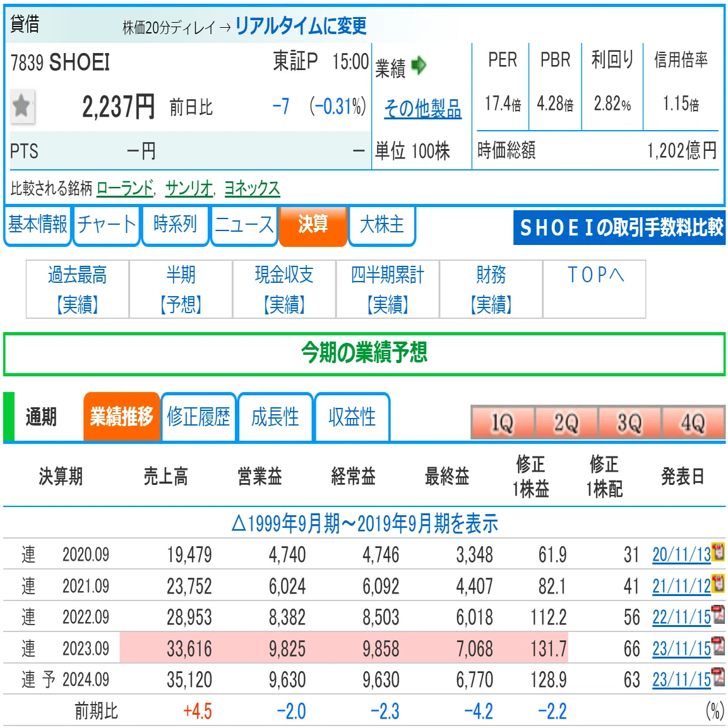Click 売上高 33,616 in 2023.09 row
The width and height of the screenshot is (728, 728).
click(x=189, y=648)
